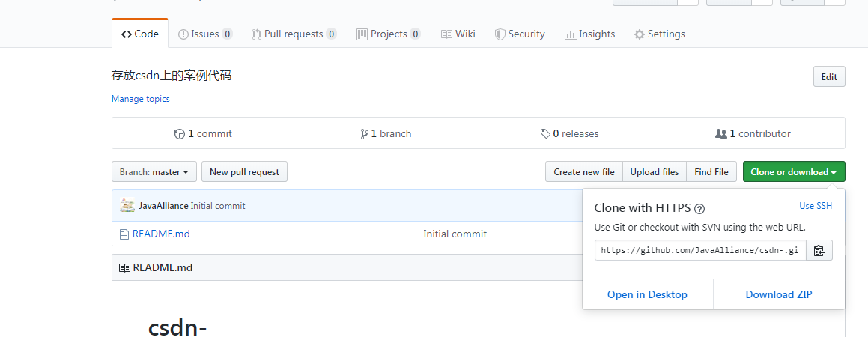Click the Issues exclamation icon
Viewport: 868px width, 337px height.
[183, 34]
